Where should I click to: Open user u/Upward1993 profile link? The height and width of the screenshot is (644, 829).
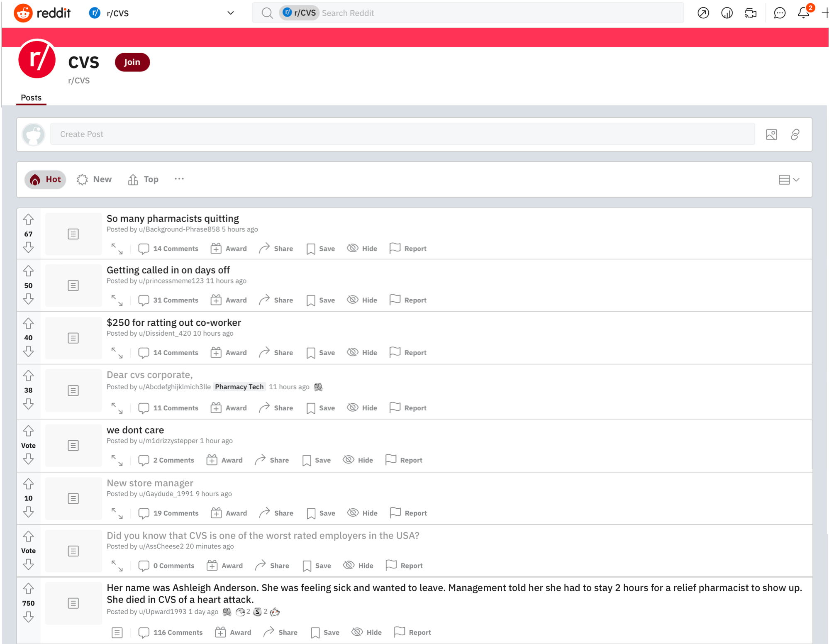(163, 612)
